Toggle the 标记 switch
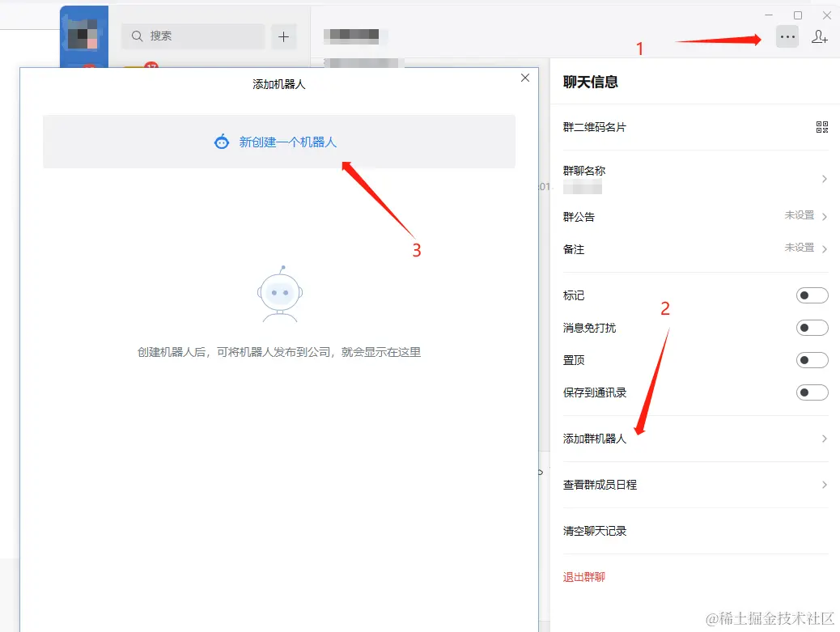This screenshot has width=840, height=632. pos(812,295)
